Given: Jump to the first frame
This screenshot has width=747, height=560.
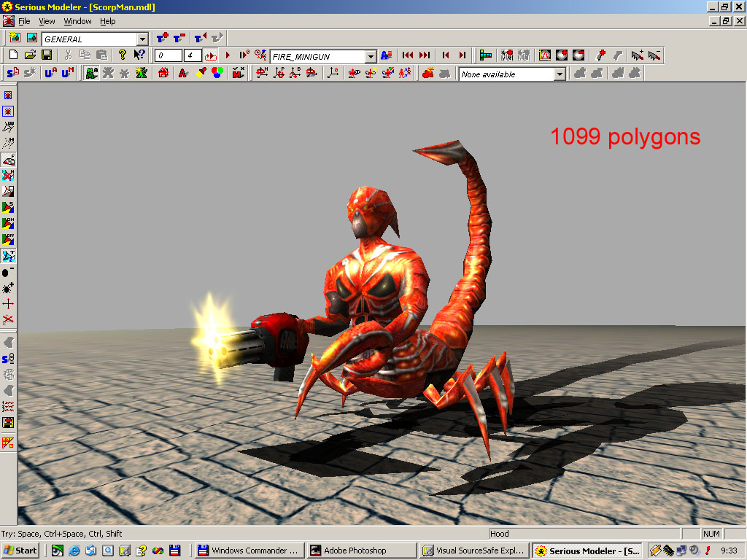Looking at the screenshot, I should pos(407,55).
